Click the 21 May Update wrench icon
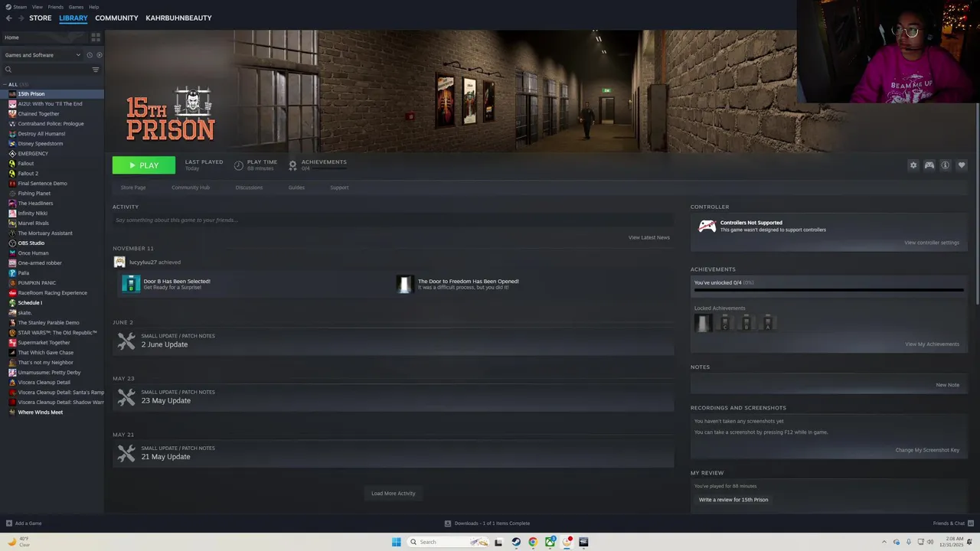This screenshot has height=551, width=980. [x=126, y=452]
